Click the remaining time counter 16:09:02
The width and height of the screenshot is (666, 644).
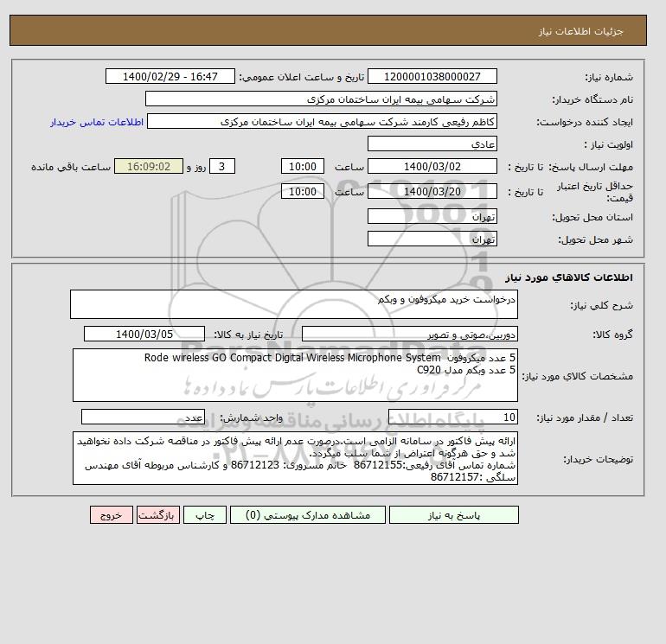pyautogui.click(x=149, y=167)
